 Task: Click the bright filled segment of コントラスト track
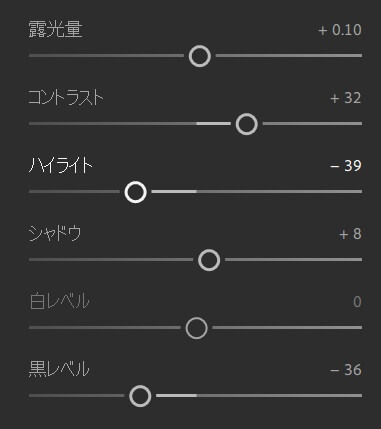(x=213, y=124)
